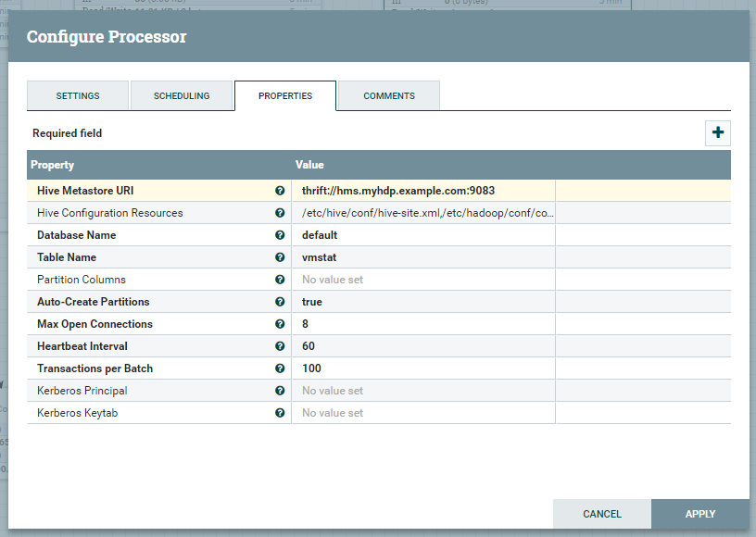The width and height of the screenshot is (756, 537).
Task: Edit the /etc/hive/conf/hive-site.xml resources value
Action: click(x=423, y=213)
